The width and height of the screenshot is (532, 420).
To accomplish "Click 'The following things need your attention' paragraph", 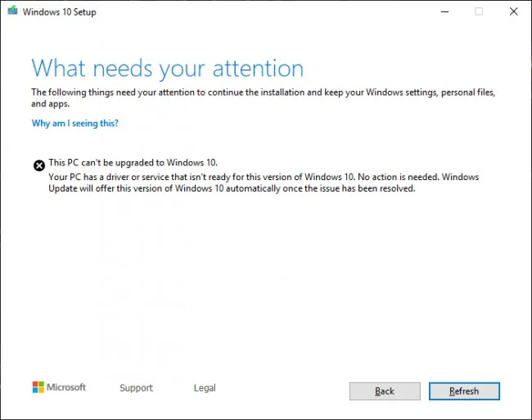I will (x=264, y=97).
